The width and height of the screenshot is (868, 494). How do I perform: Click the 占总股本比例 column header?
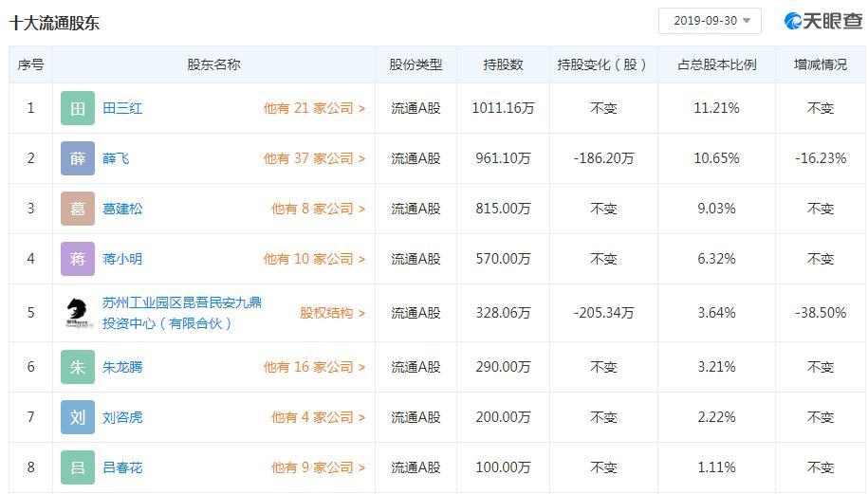coord(716,64)
